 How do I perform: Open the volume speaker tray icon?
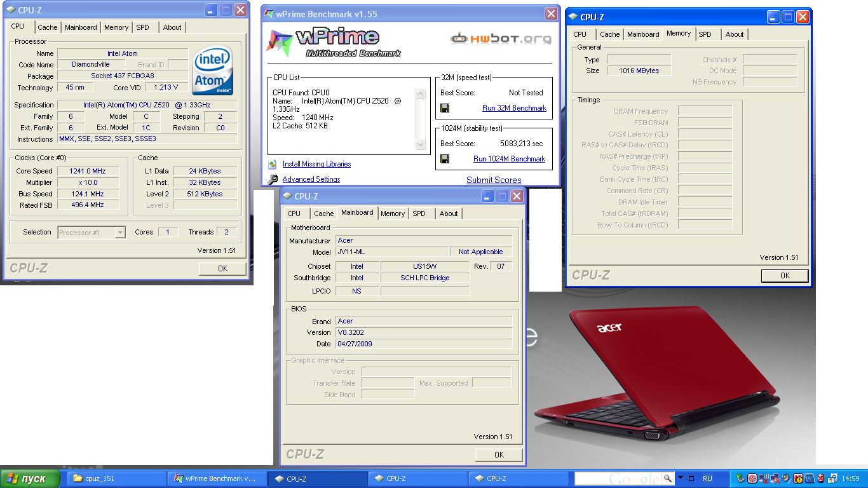pyautogui.click(x=786, y=478)
